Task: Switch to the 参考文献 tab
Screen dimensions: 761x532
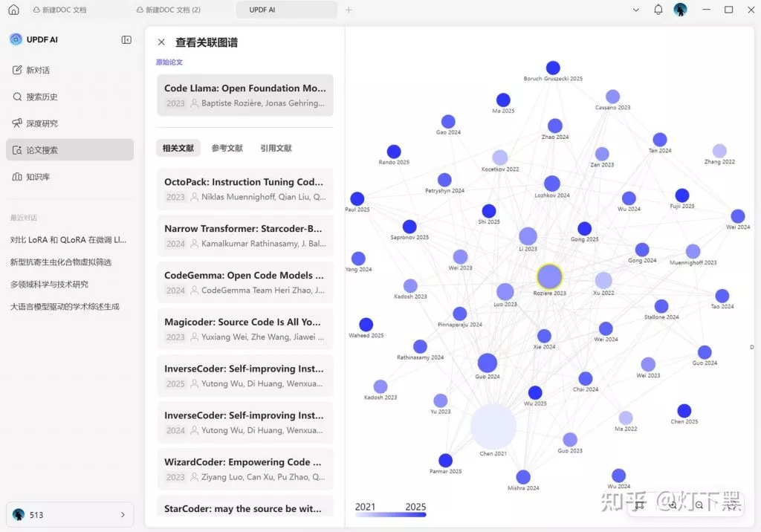Action: click(x=227, y=148)
